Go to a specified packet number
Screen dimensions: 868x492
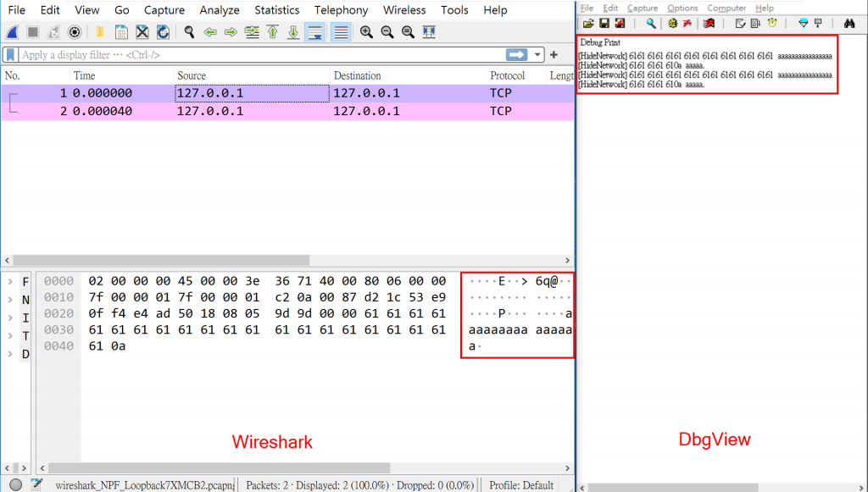pos(252,32)
